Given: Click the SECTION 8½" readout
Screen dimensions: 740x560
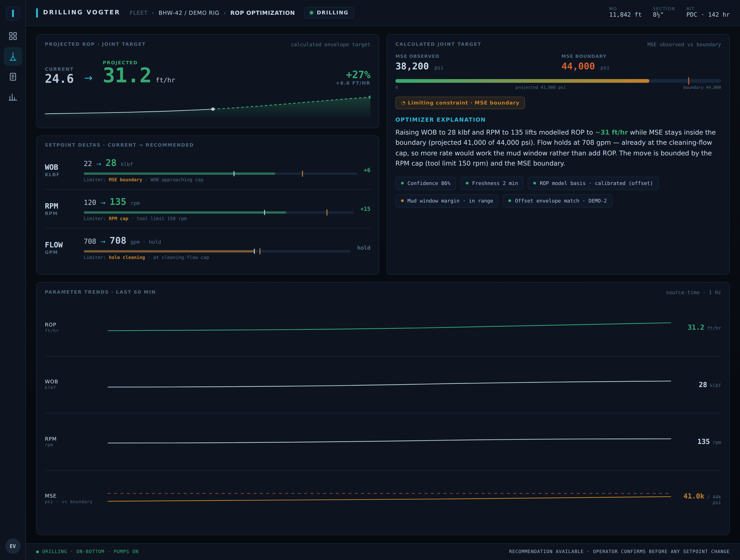Looking at the screenshot, I should (x=663, y=12).
